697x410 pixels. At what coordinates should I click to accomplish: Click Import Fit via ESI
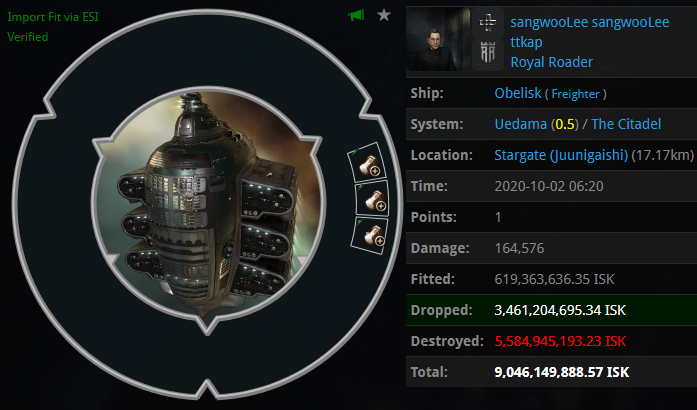click(53, 17)
